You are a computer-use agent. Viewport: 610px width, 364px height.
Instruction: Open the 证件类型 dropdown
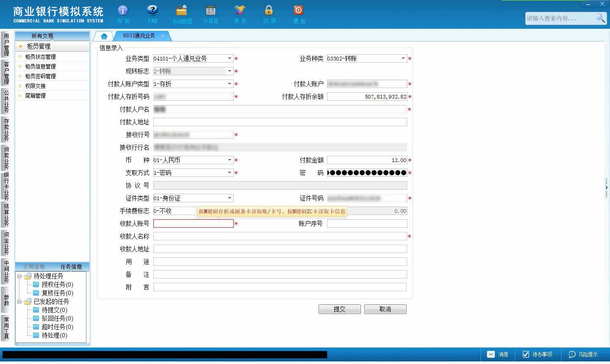(230, 198)
